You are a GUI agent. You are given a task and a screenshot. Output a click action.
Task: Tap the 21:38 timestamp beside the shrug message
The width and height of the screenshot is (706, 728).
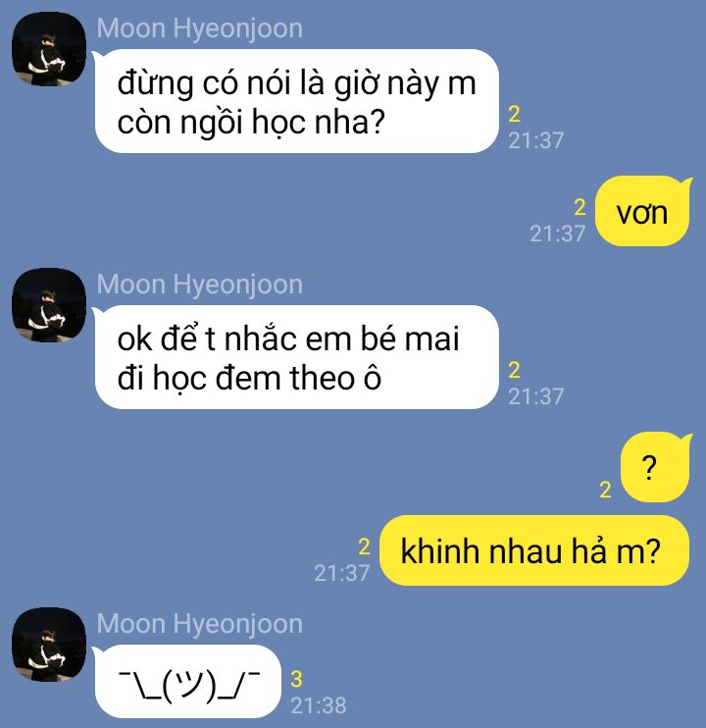coord(319,705)
